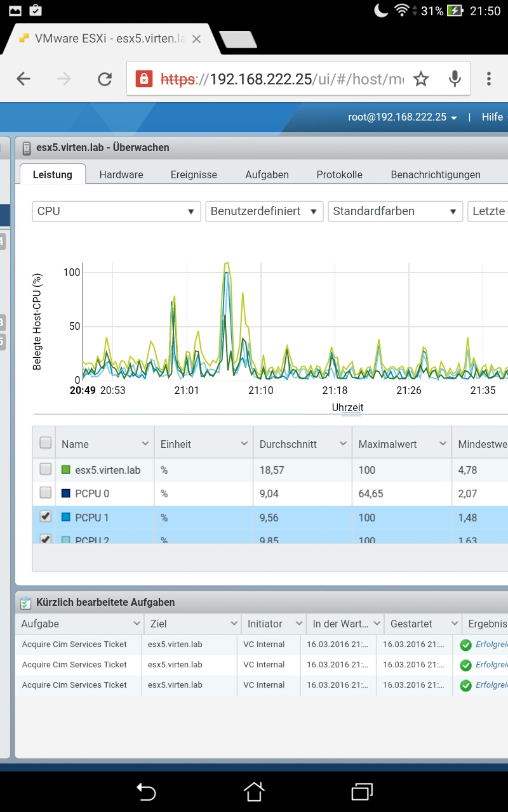Click recent tasks clipboard icon
This screenshot has height=812, width=508.
[x=25, y=603]
